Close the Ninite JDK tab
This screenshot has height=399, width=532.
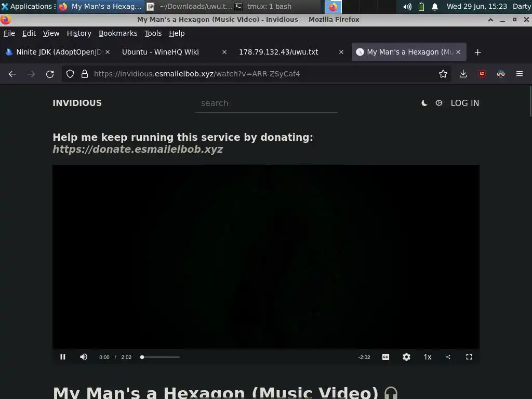(x=108, y=52)
